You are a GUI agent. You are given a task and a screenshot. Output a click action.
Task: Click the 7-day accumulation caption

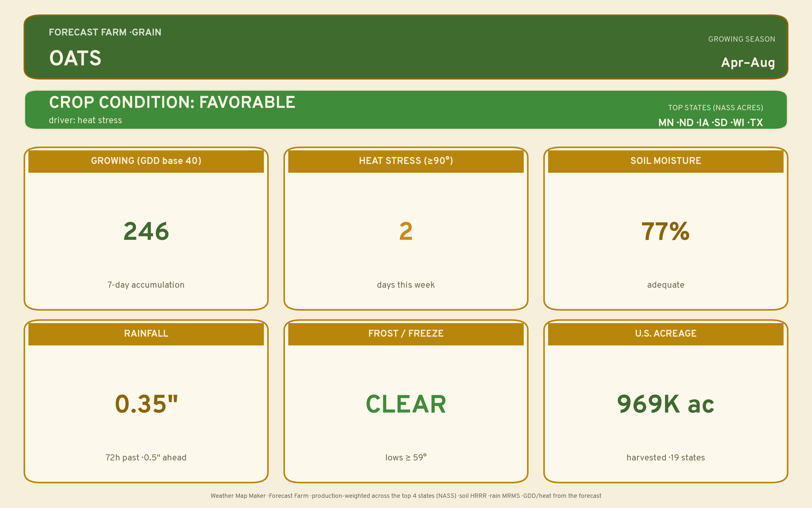(x=146, y=285)
